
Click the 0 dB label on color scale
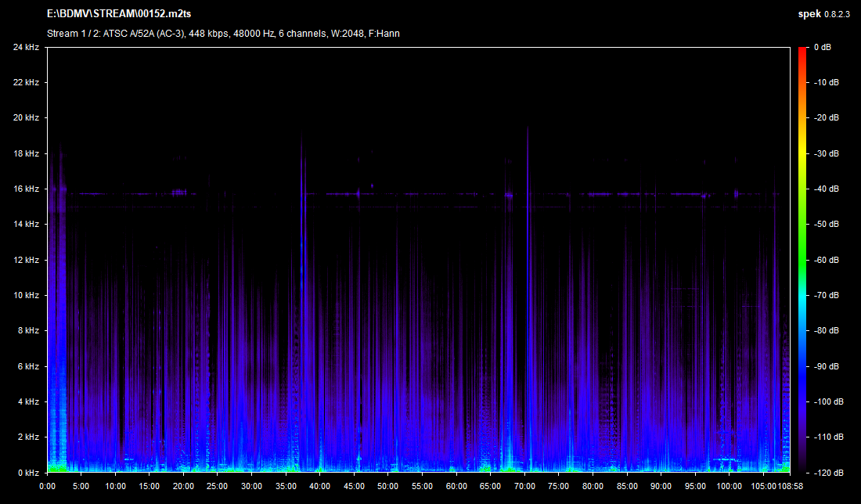(822, 47)
